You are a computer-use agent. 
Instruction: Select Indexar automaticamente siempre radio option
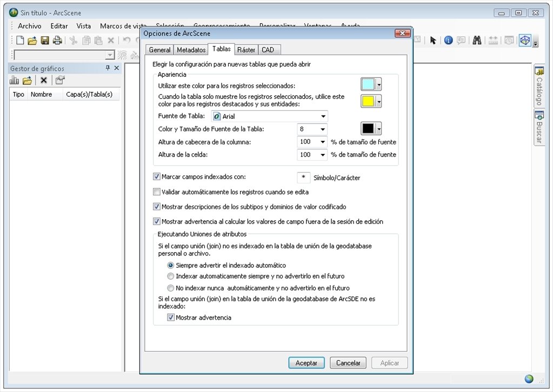pyautogui.click(x=171, y=276)
